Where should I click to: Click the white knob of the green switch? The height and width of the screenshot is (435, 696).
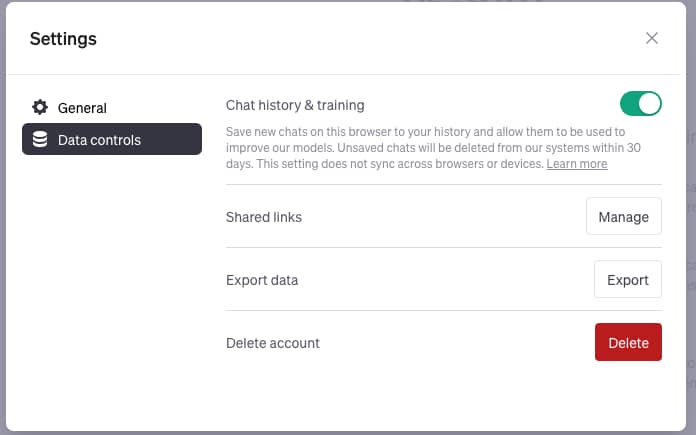[x=649, y=103]
